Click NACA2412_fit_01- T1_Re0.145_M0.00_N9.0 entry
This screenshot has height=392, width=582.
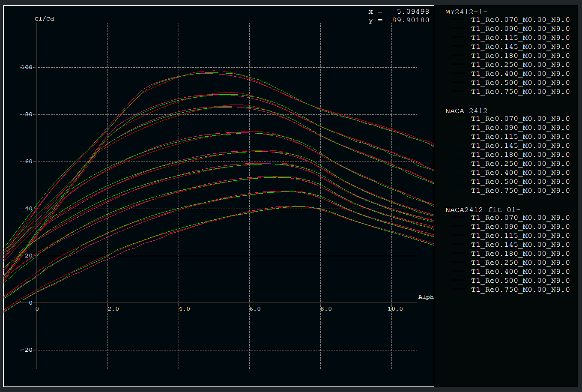pos(511,245)
